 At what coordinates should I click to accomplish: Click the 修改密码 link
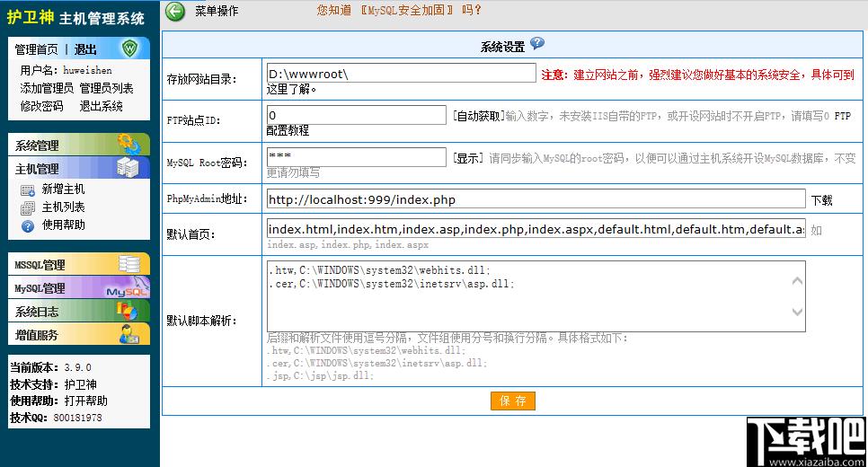point(42,106)
